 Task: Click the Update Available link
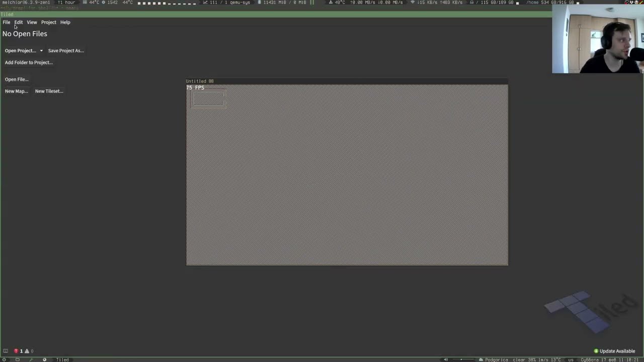(x=614, y=351)
